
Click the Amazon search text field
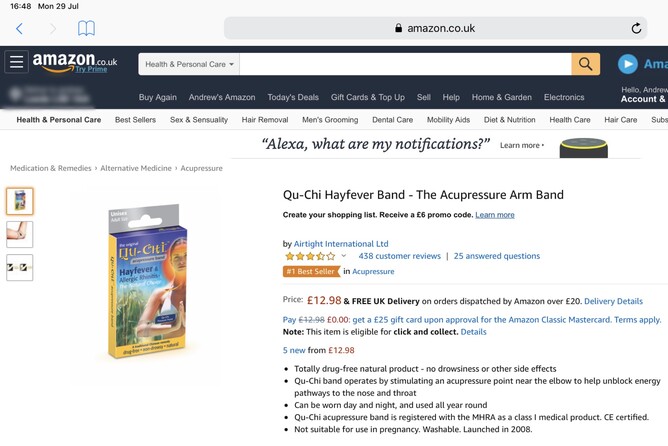coord(405,64)
